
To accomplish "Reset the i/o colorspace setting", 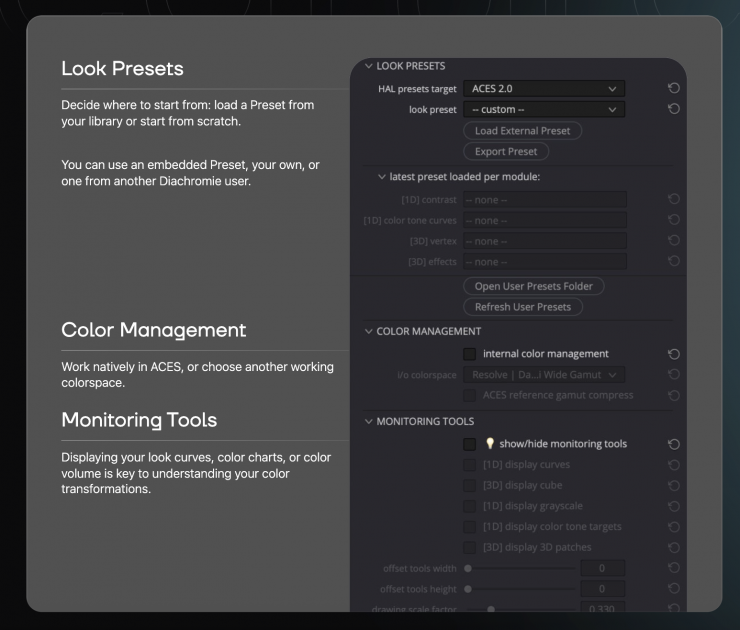I will (674, 375).
